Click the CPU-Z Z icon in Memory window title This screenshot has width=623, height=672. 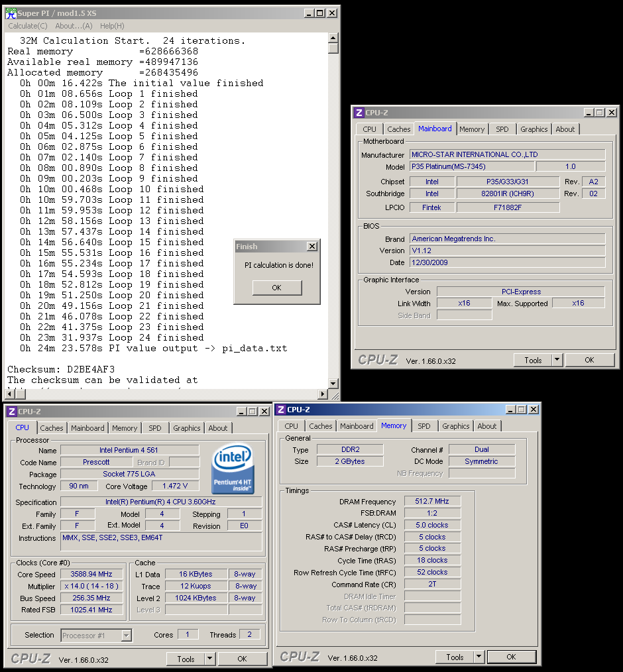click(281, 410)
